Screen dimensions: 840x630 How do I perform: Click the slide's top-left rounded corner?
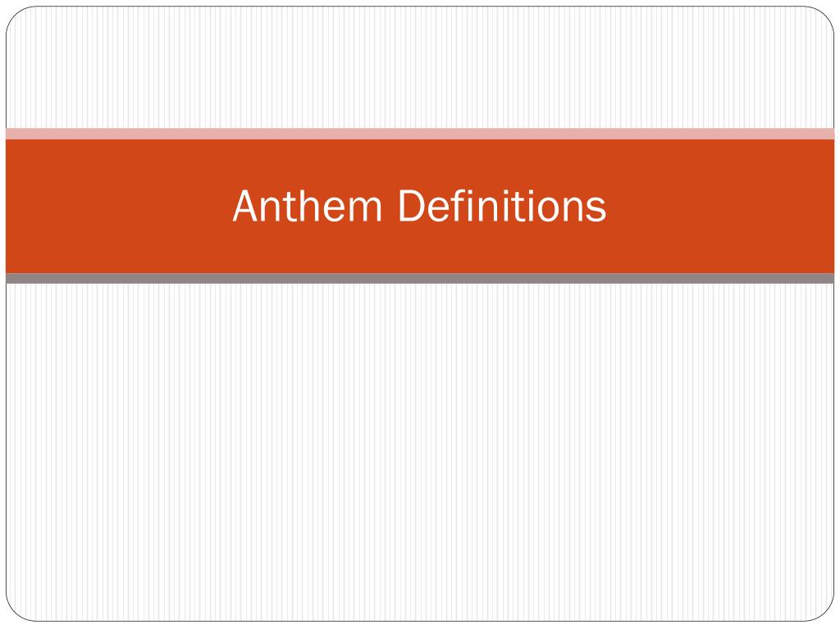tap(16, 16)
